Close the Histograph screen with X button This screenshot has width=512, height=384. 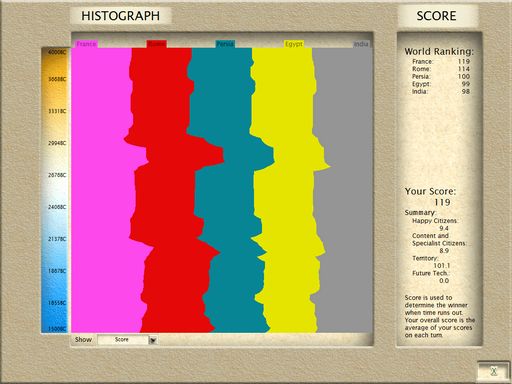click(494, 371)
